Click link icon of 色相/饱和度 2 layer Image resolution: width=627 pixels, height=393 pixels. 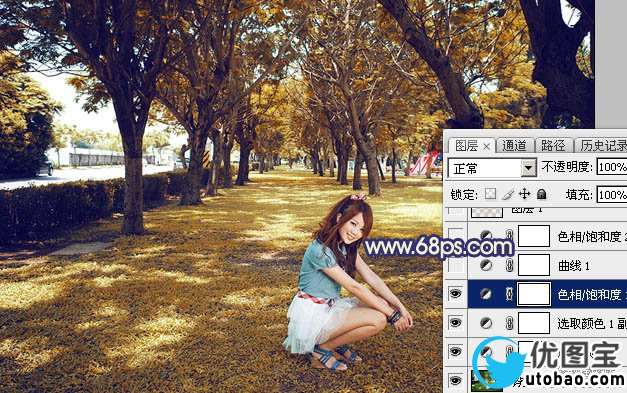(509, 236)
